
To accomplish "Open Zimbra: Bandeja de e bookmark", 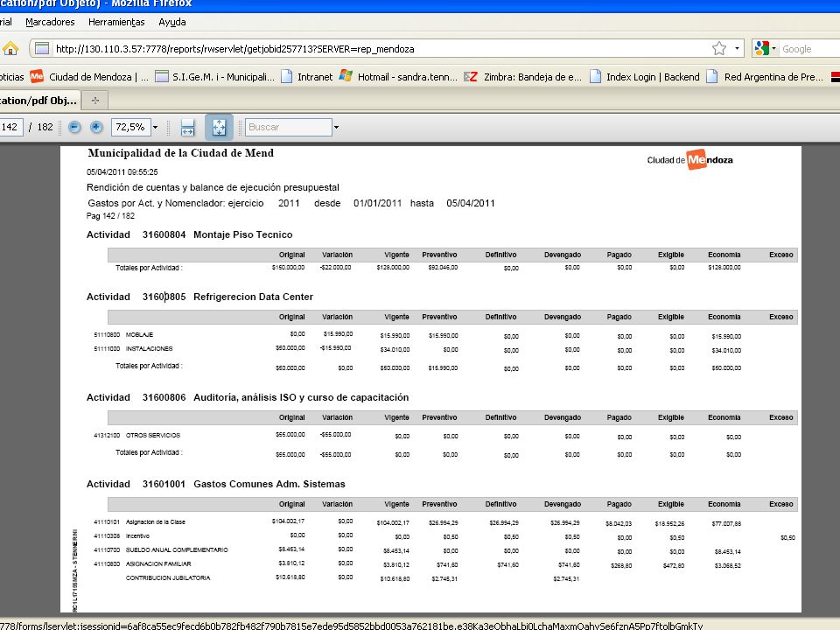I will pyautogui.click(x=523, y=77).
